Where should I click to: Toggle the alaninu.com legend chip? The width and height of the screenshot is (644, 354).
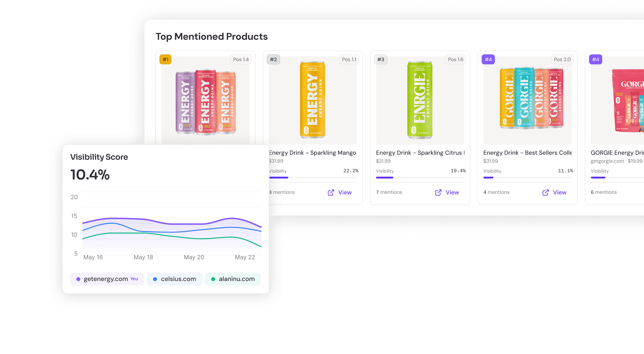tap(233, 279)
